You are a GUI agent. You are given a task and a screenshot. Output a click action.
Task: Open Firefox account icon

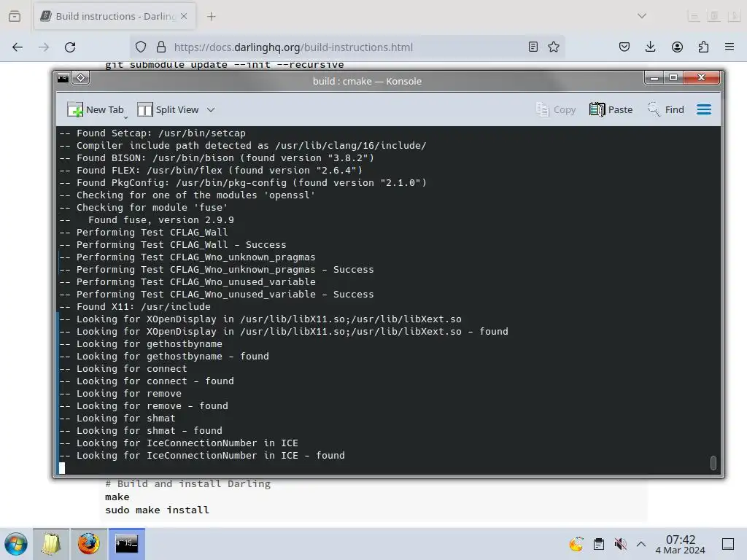pos(677,47)
